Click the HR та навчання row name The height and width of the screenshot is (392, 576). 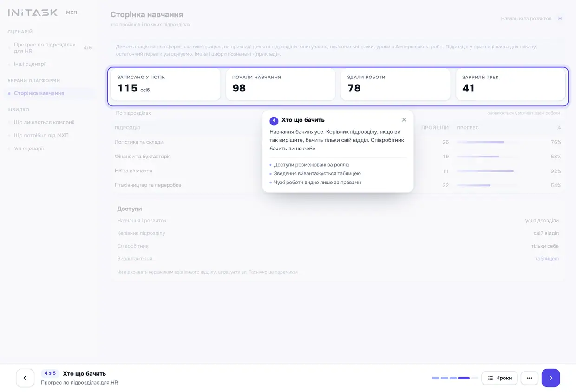(x=133, y=171)
